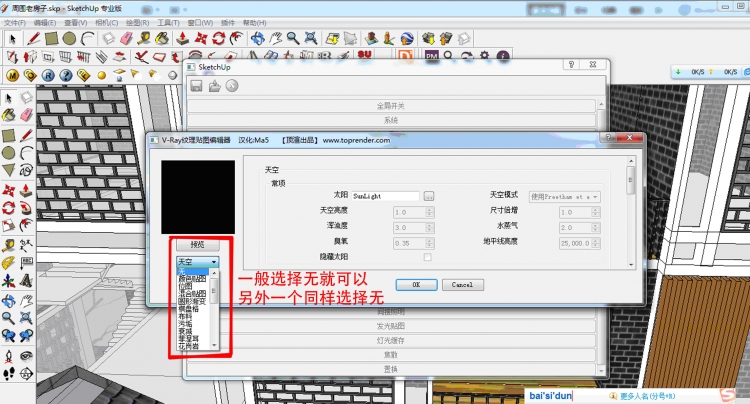Screen dimensions: 750x404
Task: Choose the Follow Me tool in left palette
Action: (26, 208)
